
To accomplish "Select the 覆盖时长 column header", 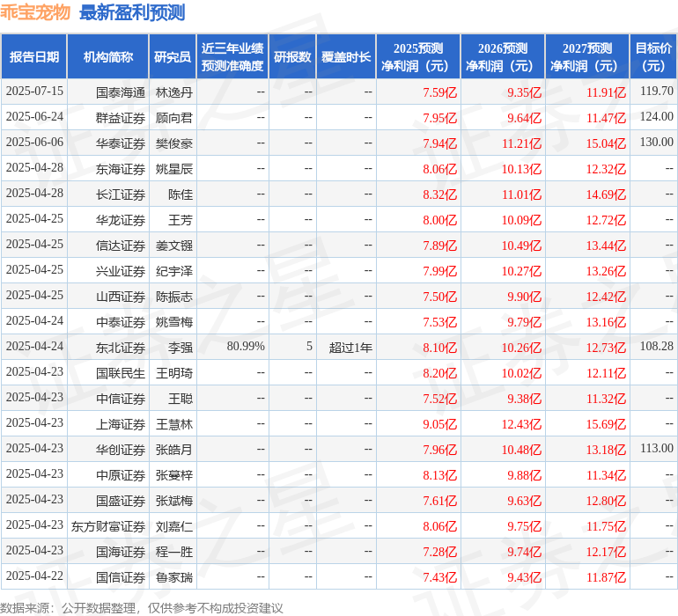I will [x=346, y=57].
